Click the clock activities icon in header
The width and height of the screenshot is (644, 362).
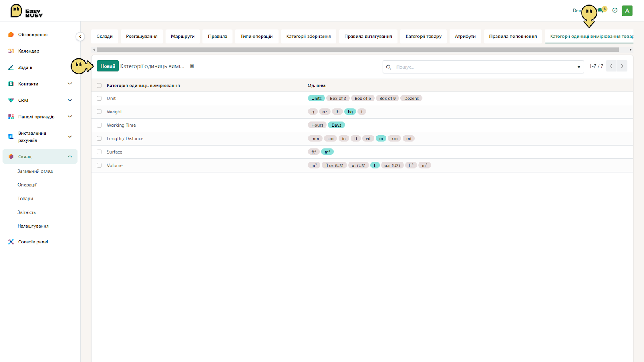pyautogui.click(x=615, y=10)
